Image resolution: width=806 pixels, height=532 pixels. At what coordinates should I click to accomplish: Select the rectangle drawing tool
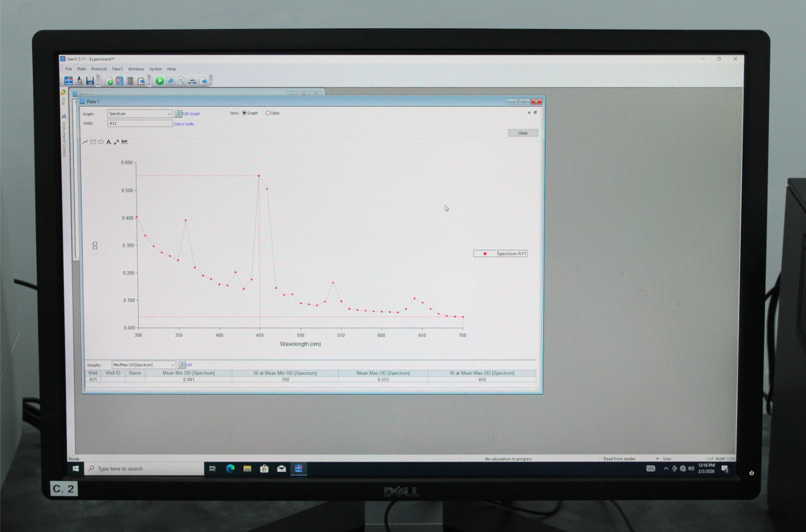[x=93, y=142]
